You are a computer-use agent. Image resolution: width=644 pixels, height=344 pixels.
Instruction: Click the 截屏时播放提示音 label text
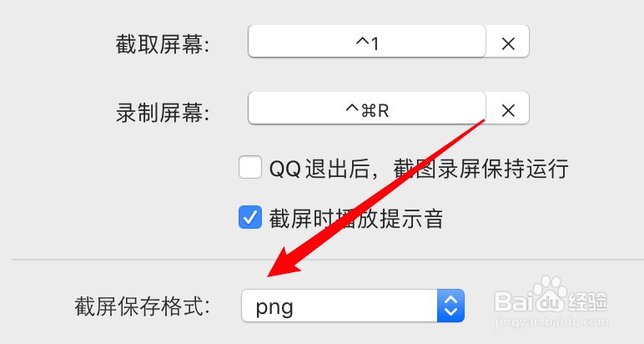356,218
